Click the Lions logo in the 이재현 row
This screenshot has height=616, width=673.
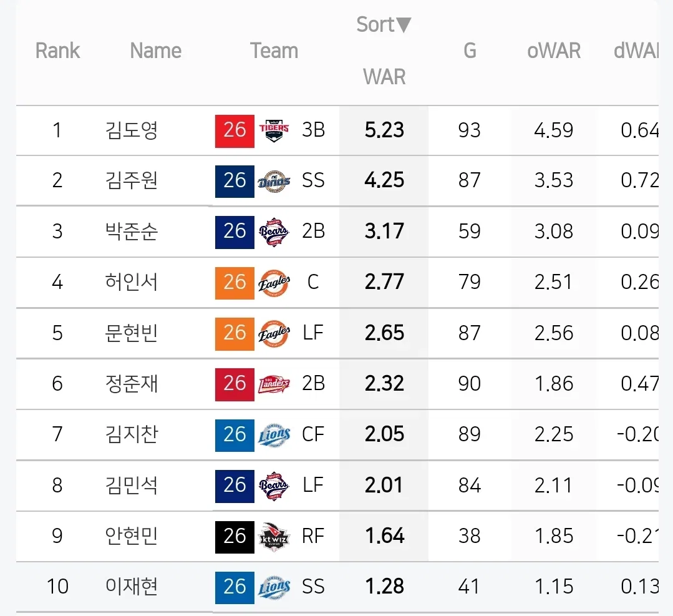(x=274, y=587)
